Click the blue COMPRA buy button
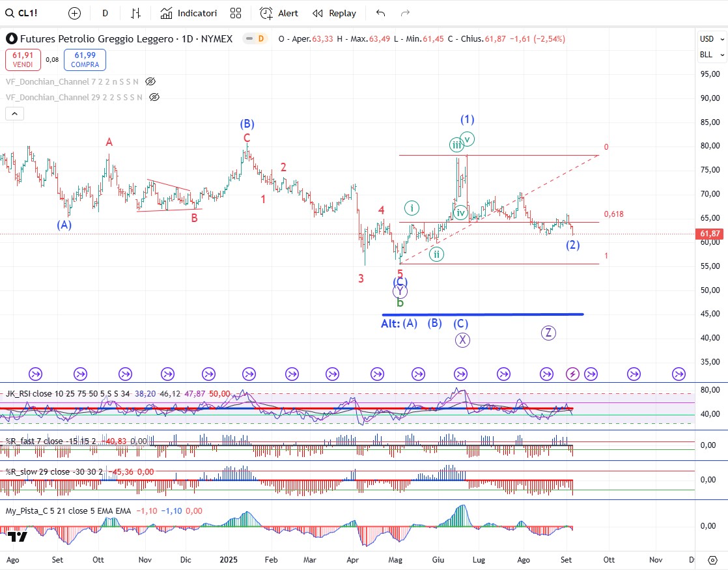Image resolution: width=728 pixels, height=571 pixels. point(85,60)
